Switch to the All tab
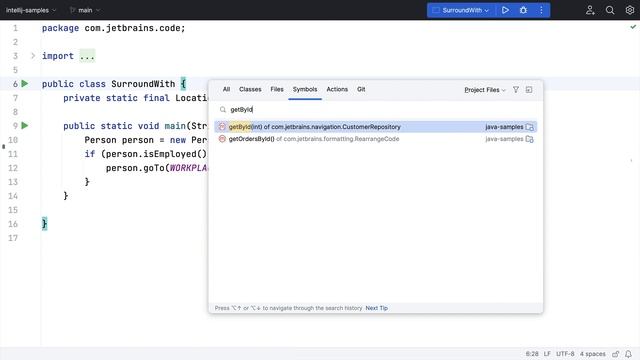The height and width of the screenshot is (360, 640). point(227,89)
